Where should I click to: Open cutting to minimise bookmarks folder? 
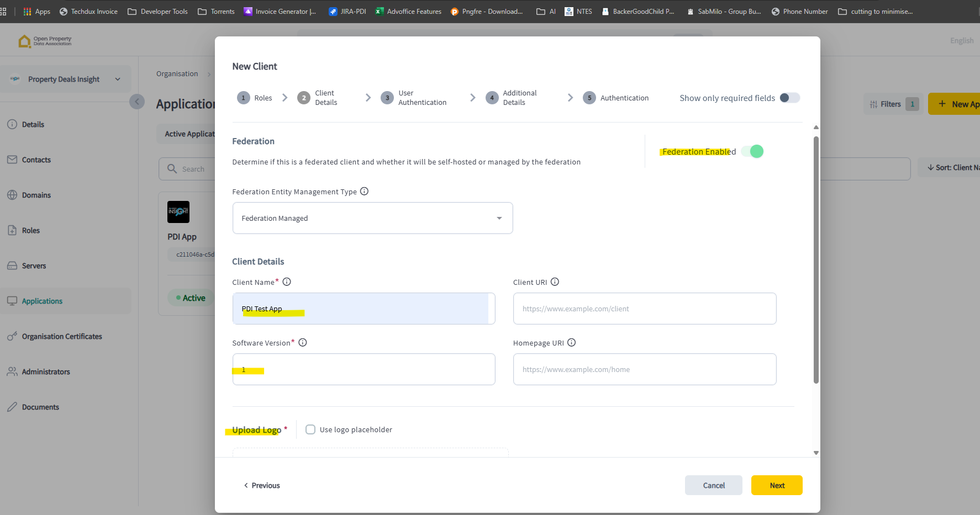click(876, 11)
